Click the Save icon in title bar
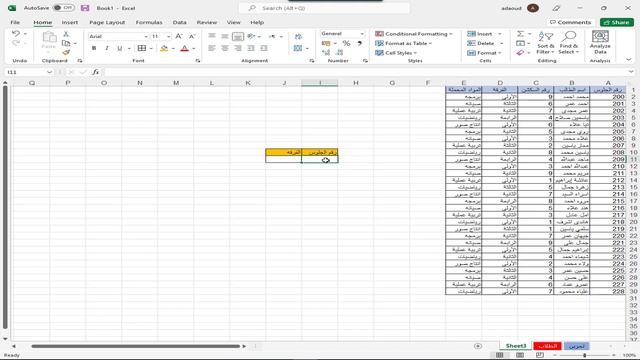The image size is (640, 360). coord(85,8)
